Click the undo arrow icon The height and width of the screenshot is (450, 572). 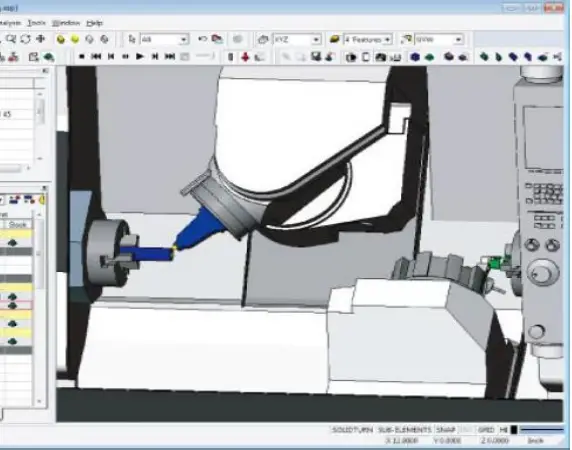[x=202, y=39]
